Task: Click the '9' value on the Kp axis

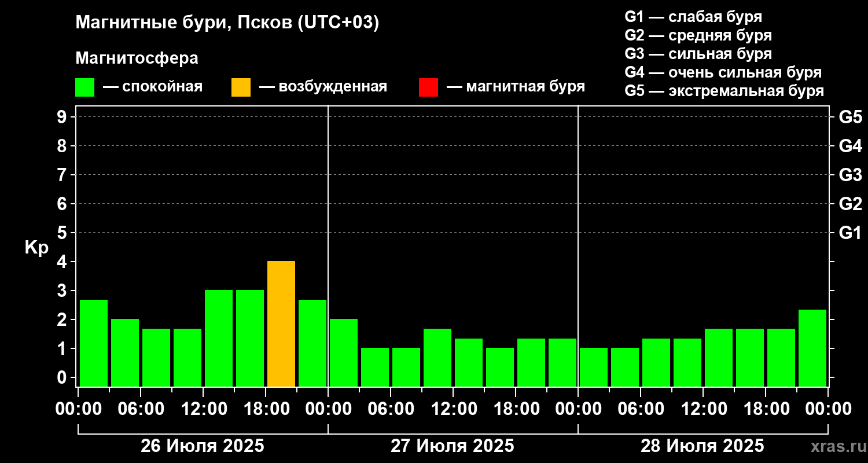Action: tap(63, 117)
